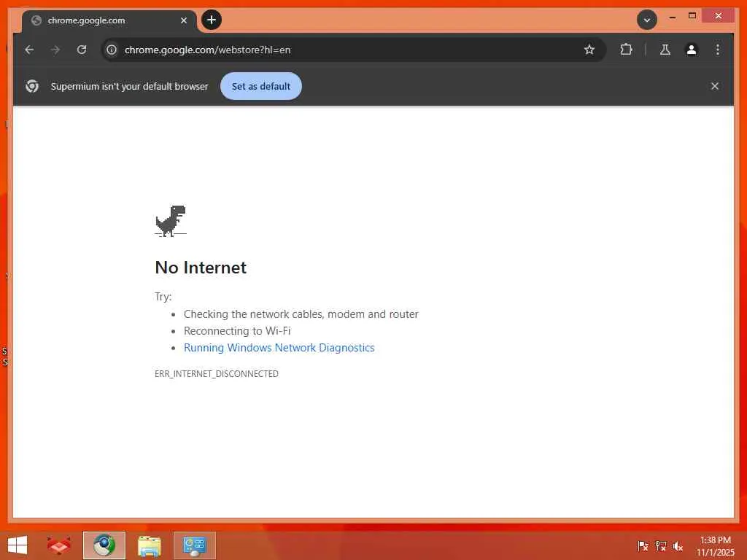View site information icon in address bar
747x560 pixels.
coord(112,50)
